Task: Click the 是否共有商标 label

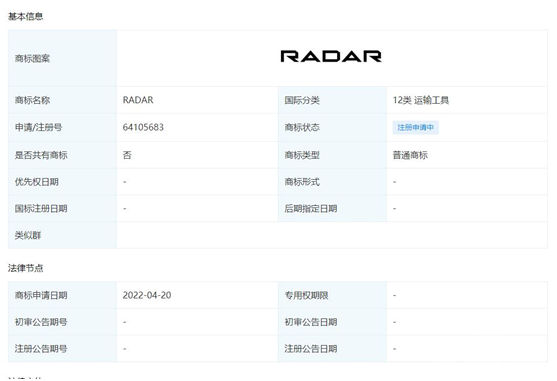Action: 41,155
